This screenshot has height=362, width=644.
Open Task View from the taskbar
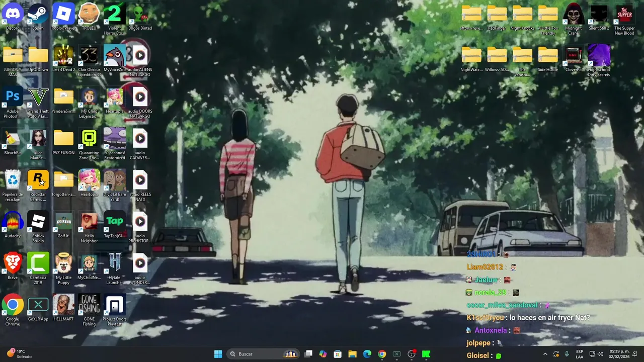(x=308, y=354)
